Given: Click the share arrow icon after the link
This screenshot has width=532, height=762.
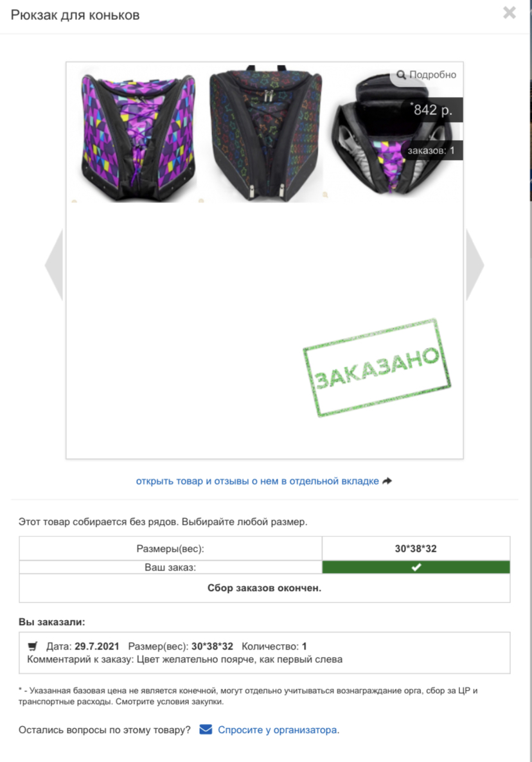Looking at the screenshot, I should click(387, 481).
